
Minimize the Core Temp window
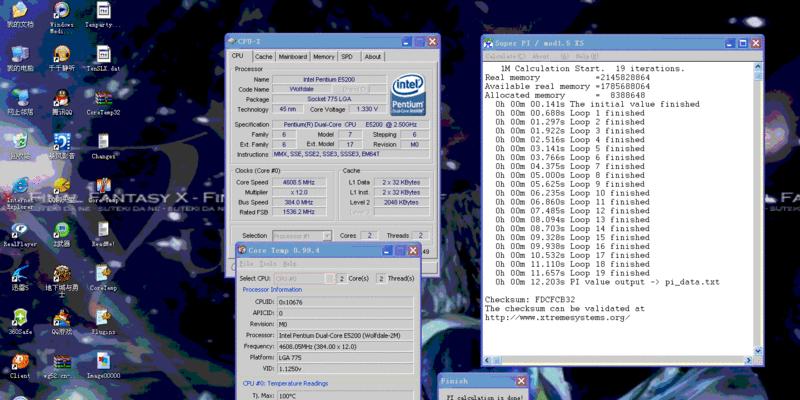388,251
